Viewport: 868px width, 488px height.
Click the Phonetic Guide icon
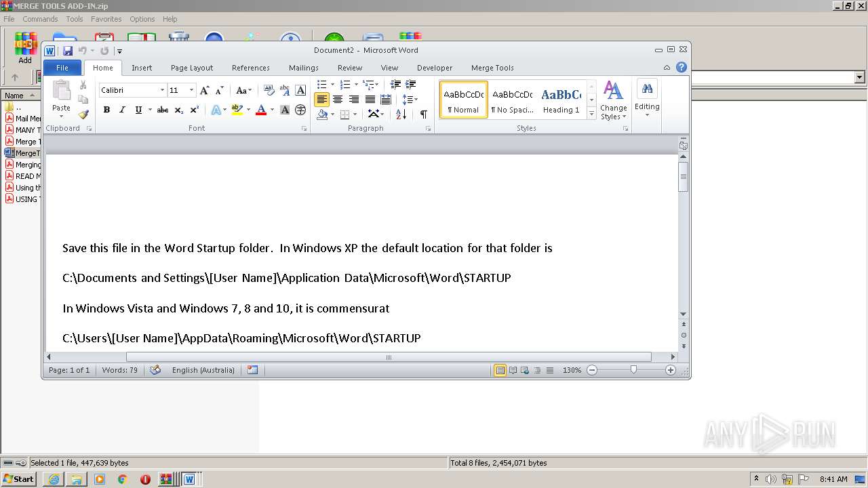(x=285, y=90)
